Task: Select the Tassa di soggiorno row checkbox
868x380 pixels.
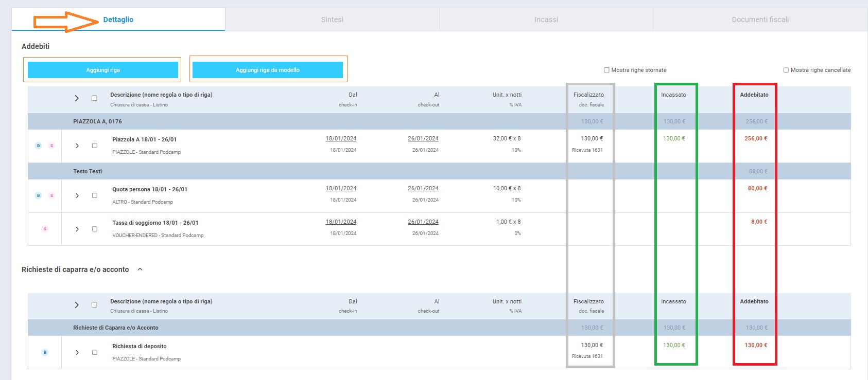Action: [94, 229]
